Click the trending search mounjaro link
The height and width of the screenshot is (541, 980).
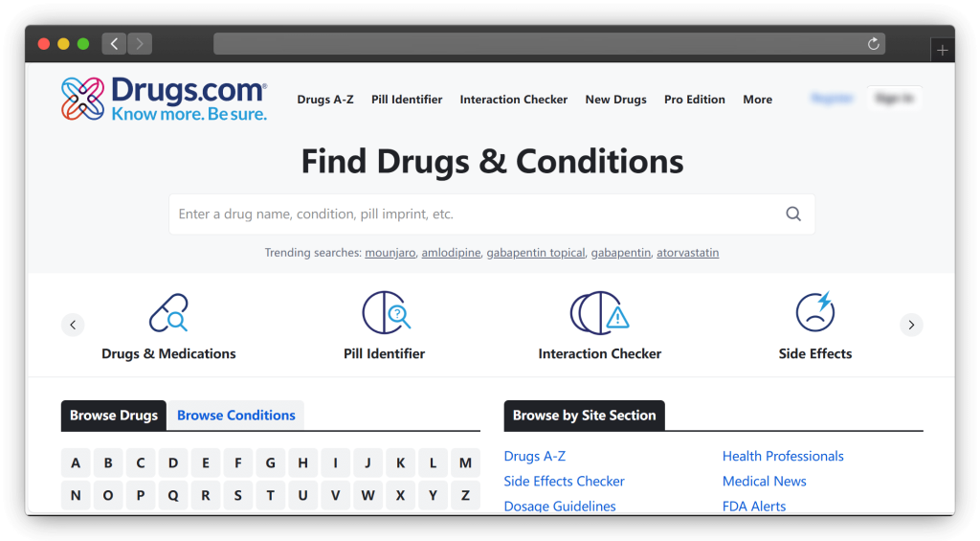[390, 253]
